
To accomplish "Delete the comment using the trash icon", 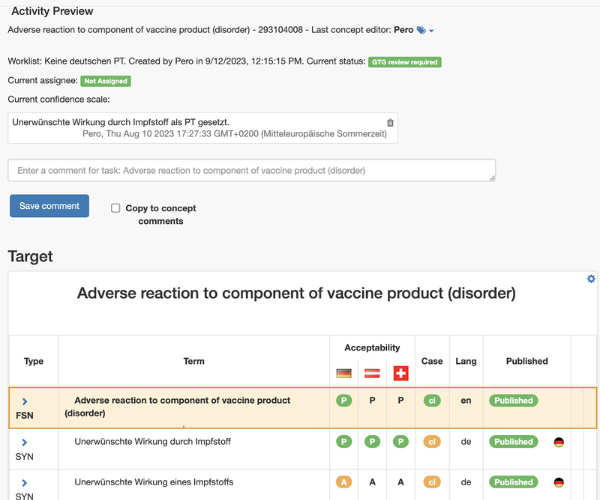I will point(390,123).
